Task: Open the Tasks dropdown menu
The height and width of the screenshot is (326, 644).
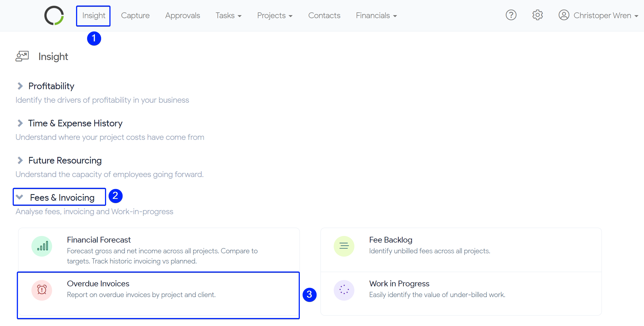Action: tap(228, 16)
